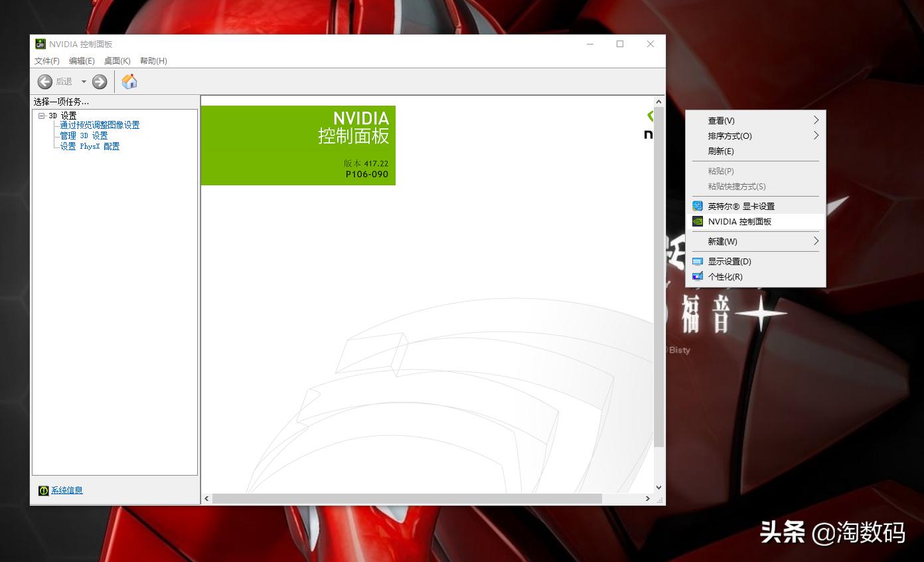Open the 帮助(H) menu

pyautogui.click(x=153, y=61)
